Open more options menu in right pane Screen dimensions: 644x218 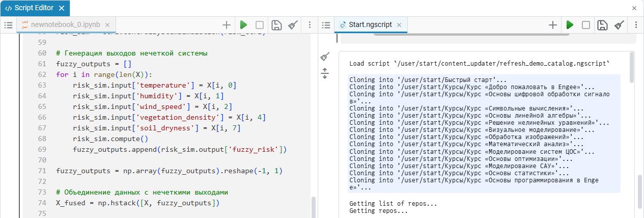click(636, 24)
